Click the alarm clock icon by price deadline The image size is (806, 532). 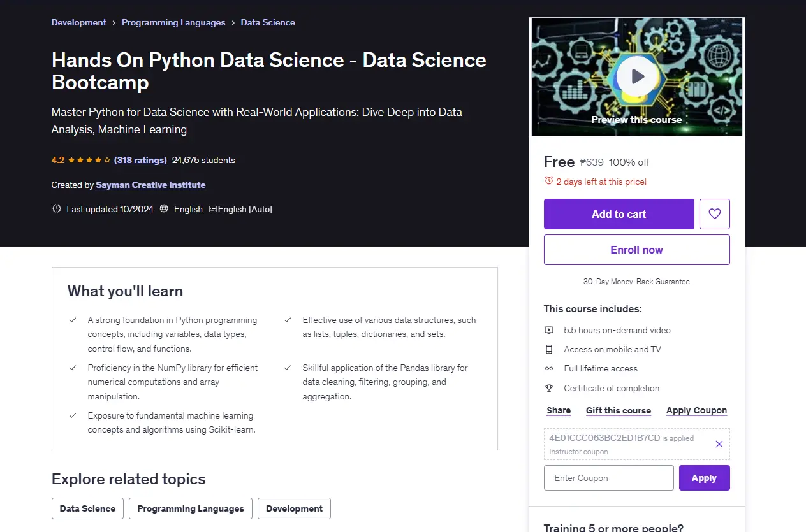[548, 181]
